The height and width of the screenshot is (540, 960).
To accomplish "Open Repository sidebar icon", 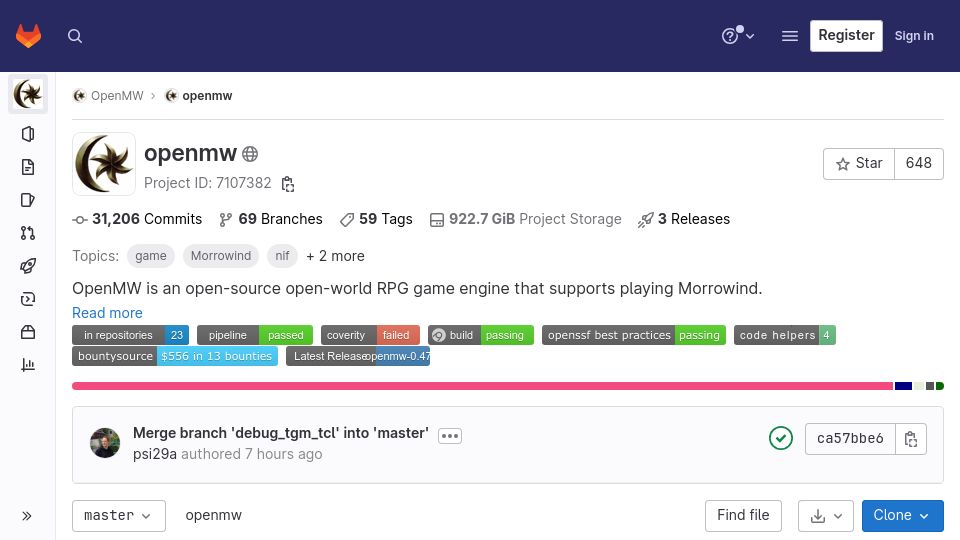I will click(x=28, y=167).
